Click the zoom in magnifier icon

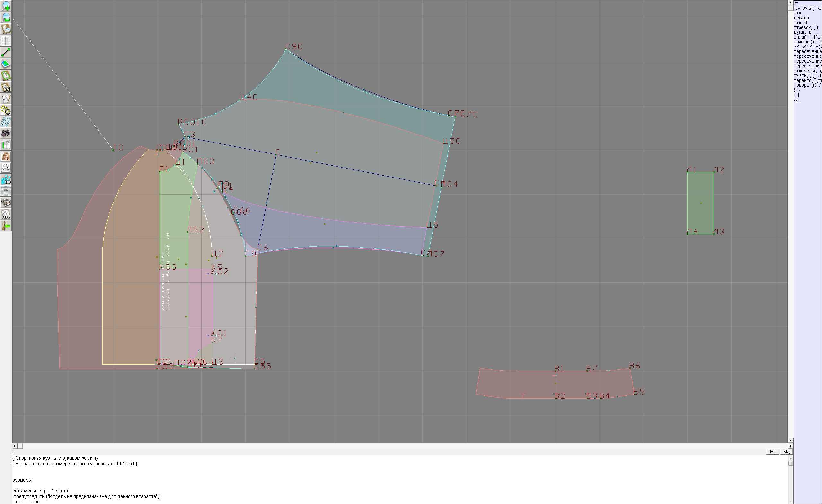pos(6,6)
